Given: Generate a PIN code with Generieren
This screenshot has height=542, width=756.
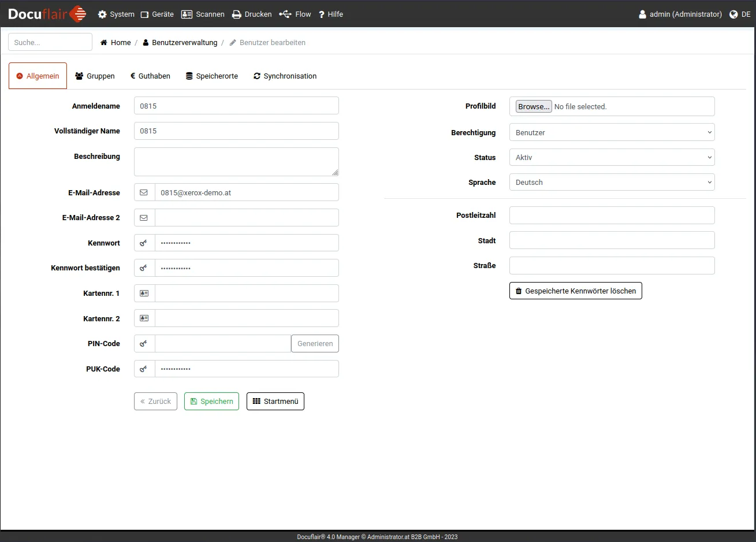Looking at the screenshot, I should pos(315,344).
